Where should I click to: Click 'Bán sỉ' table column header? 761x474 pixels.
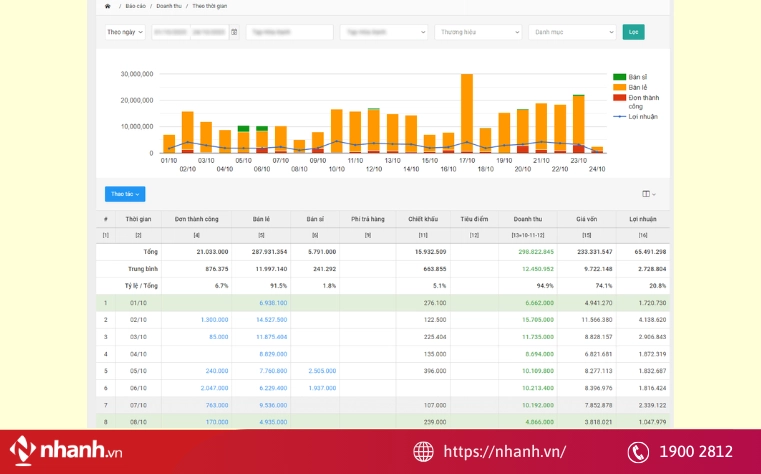pos(315,219)
